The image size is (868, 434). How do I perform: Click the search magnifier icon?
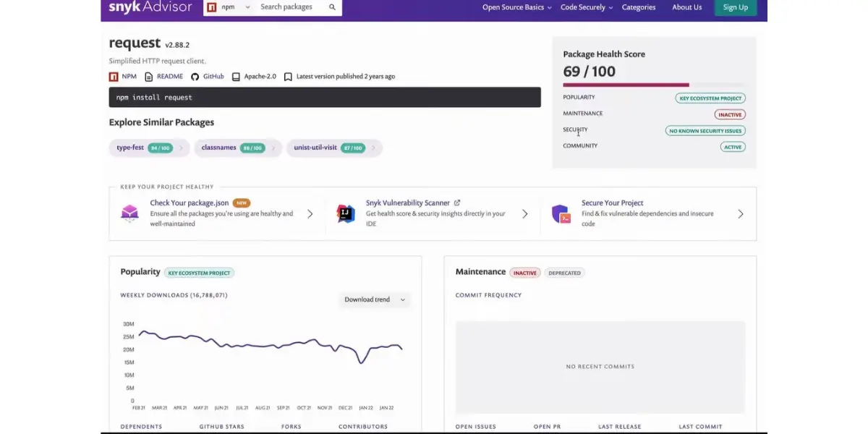pyautogui.click(x=333, y=7)
